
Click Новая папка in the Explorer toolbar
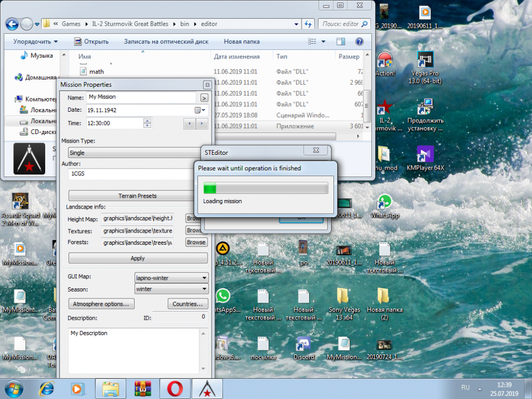(242, 41)
